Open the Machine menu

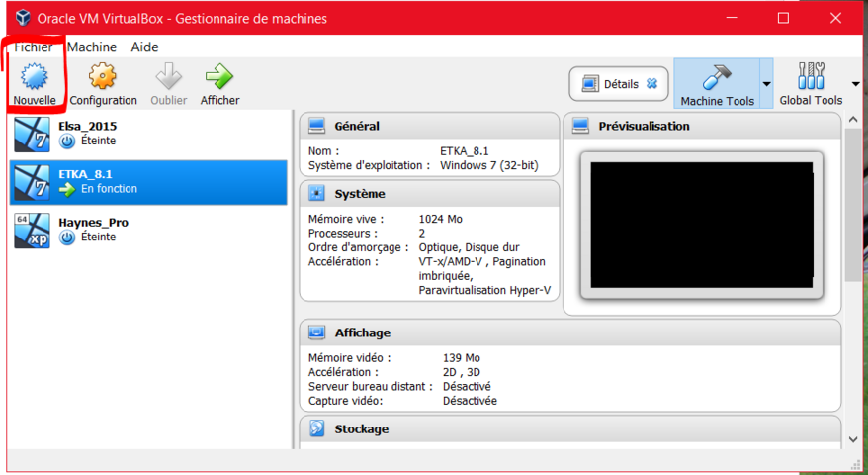[x=92, y=47]
